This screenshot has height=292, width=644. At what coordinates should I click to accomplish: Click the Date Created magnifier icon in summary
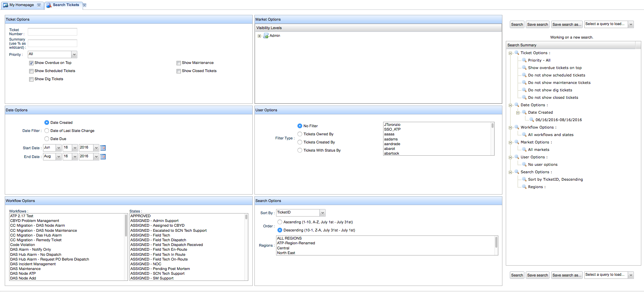click(x=524, y=112)
